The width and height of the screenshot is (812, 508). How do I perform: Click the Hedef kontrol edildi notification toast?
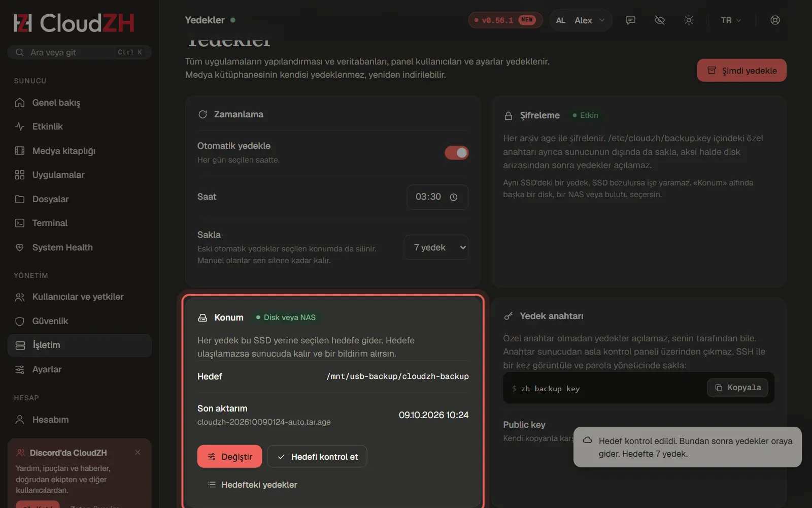pyautogui.click(x=688, y=447)
